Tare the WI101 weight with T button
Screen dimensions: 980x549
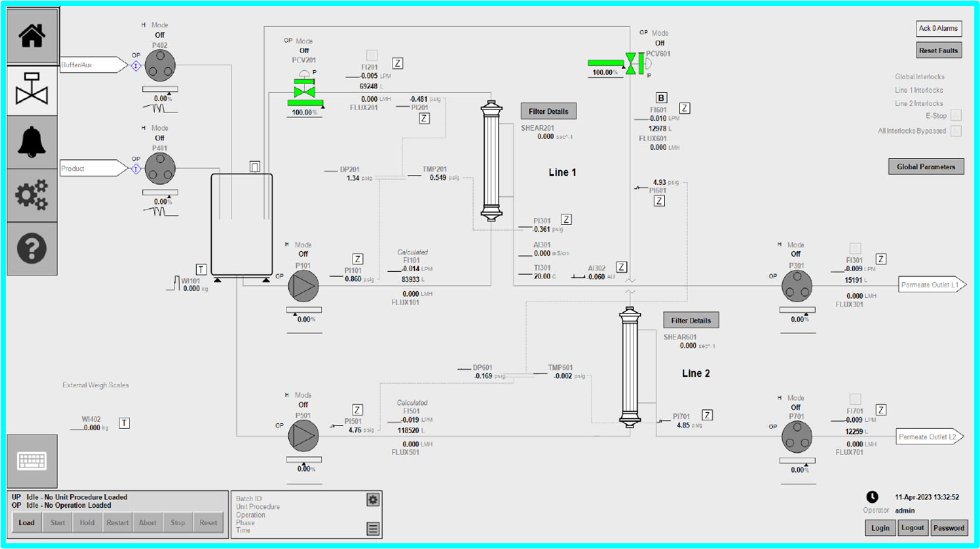pos(201,269)
